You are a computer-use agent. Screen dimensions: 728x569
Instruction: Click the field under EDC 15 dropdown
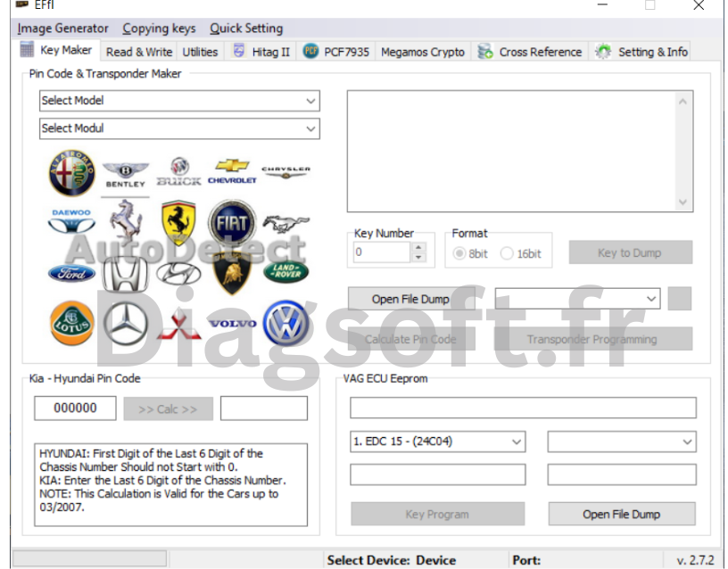coord(438,474)
